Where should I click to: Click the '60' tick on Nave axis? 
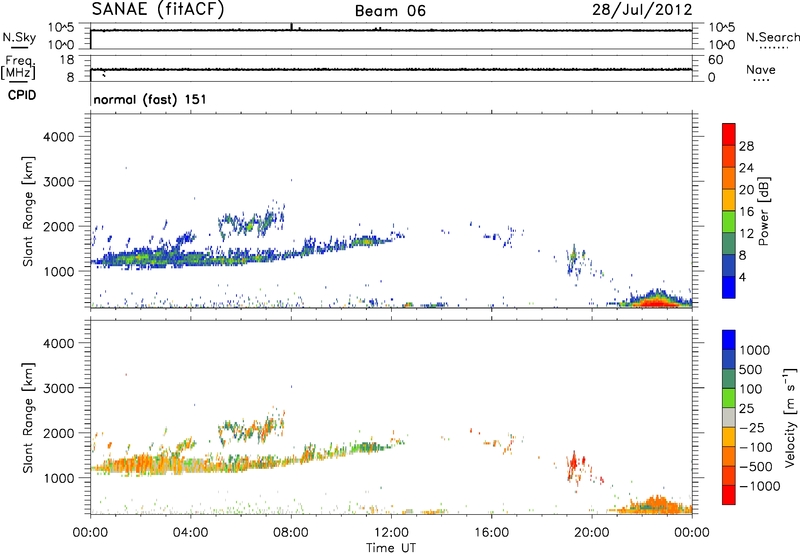coord(715,60)
